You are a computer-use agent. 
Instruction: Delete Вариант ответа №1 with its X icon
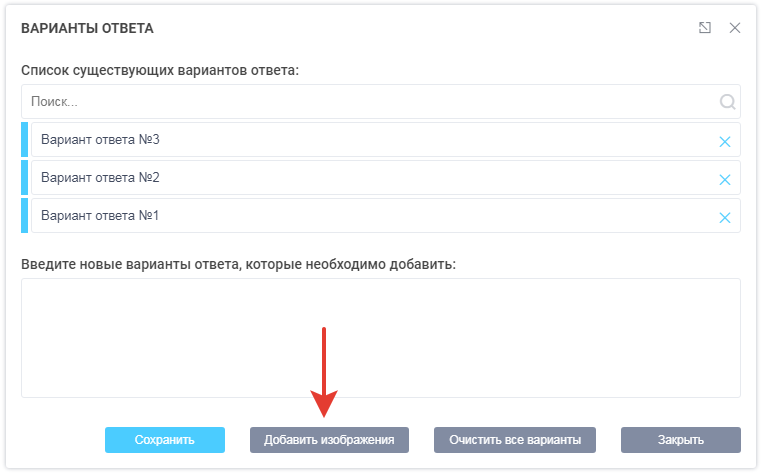tap(725, 218)
